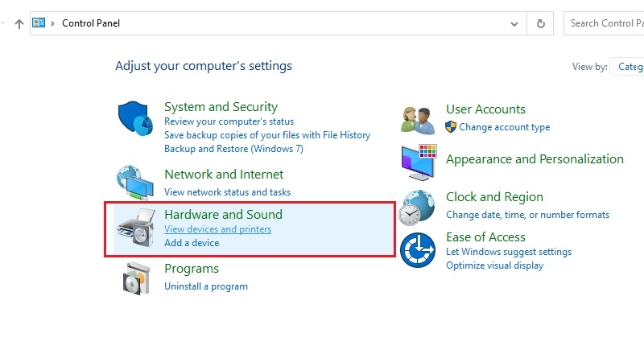Click the Programs disc box icon
644x362 pixels.
pyautogui.click(x=135, y=278)
